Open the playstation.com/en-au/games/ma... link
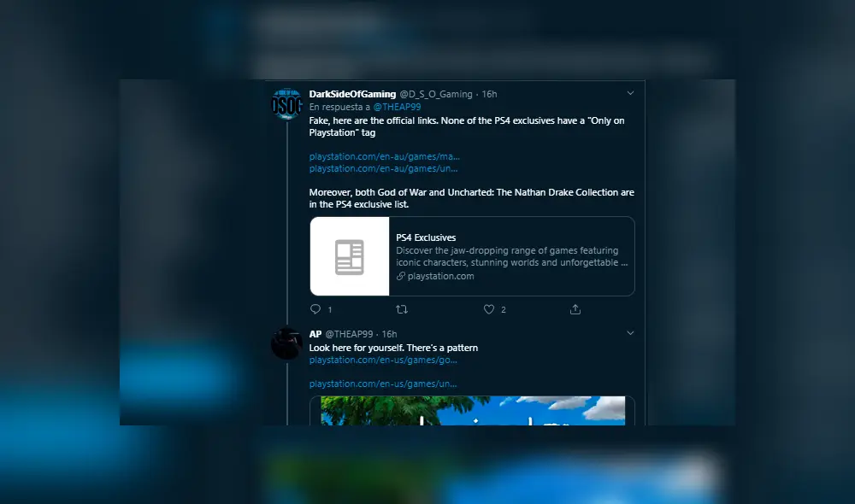This screenshot has width=855, height=504. point(384,157)
